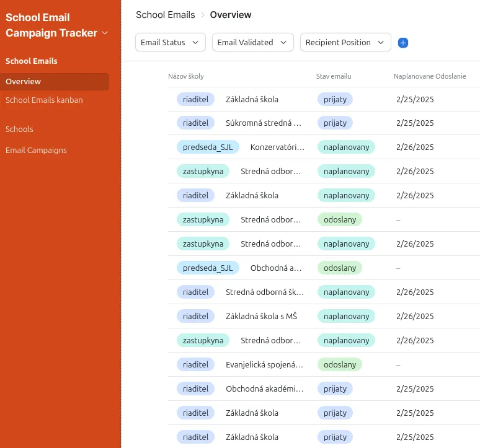Click the Stav emailu column header
The image size is (480, 448).
coord(334,76)
